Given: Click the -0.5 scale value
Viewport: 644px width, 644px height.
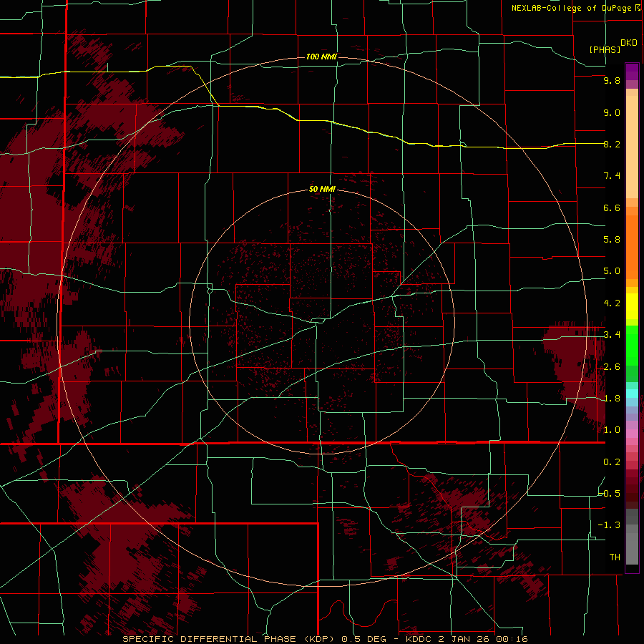Looking at the screenshot, I should (x=609, y=493).
